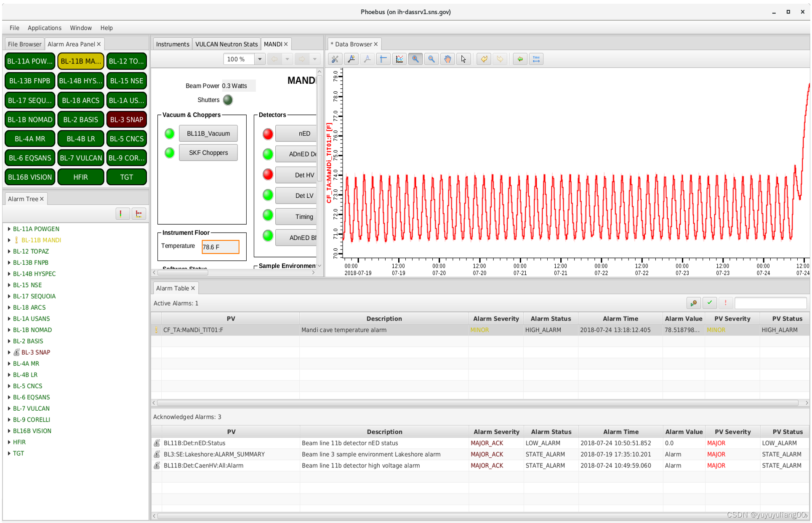Toggle the crosshair cursor tool
This screenshot has height=523, width=812.
383,59
